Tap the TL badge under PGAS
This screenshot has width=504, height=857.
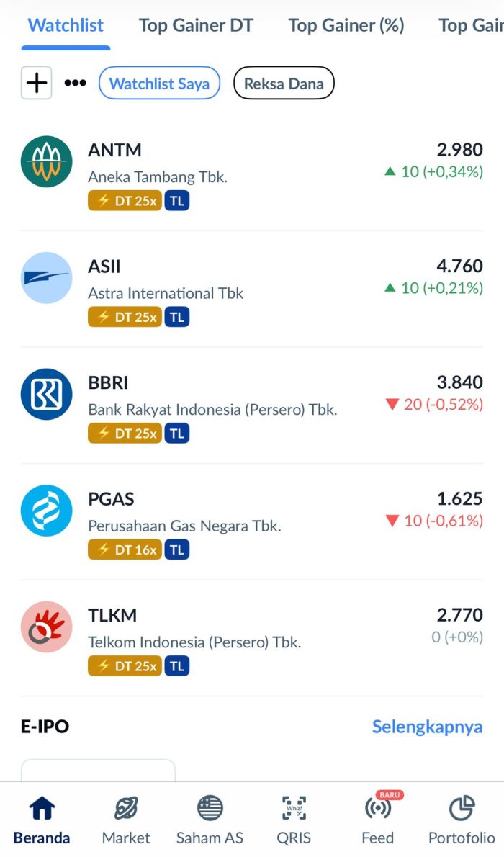(177, 550)
